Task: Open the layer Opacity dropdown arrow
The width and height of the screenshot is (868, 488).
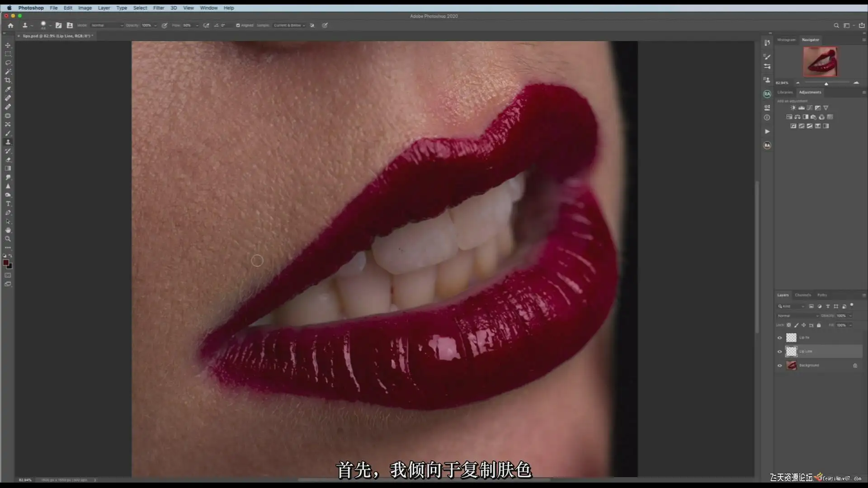Action: point(850,316)
